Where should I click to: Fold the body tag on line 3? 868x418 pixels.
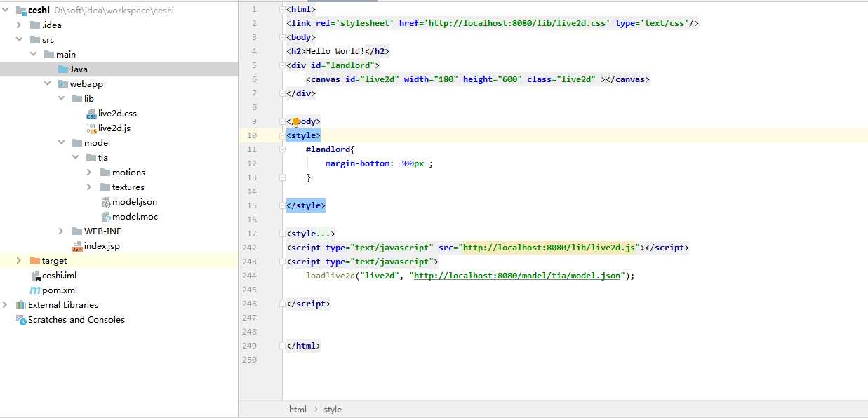click(x=282, y=37)
